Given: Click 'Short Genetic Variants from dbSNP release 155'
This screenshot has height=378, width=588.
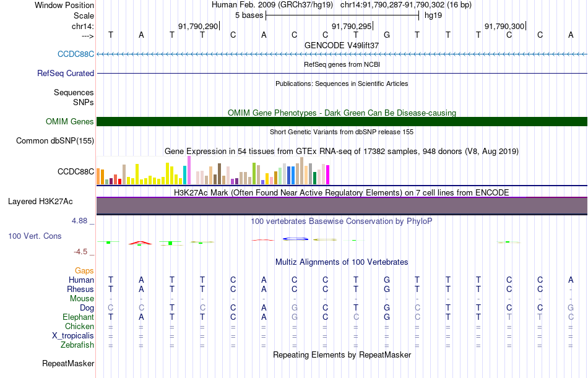Looking at the screenshot, I should point(342,132).
